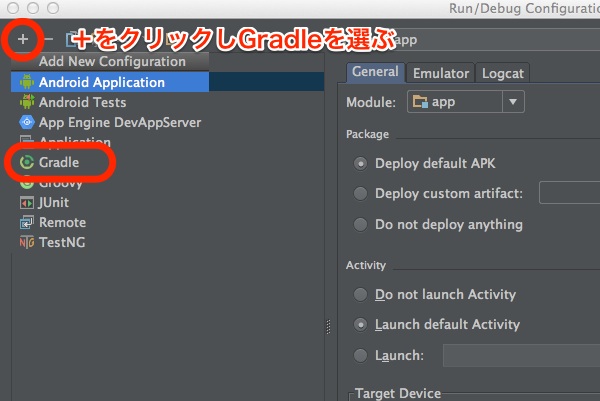
Task: Select Android Application from the list
Action: [110, 82]
